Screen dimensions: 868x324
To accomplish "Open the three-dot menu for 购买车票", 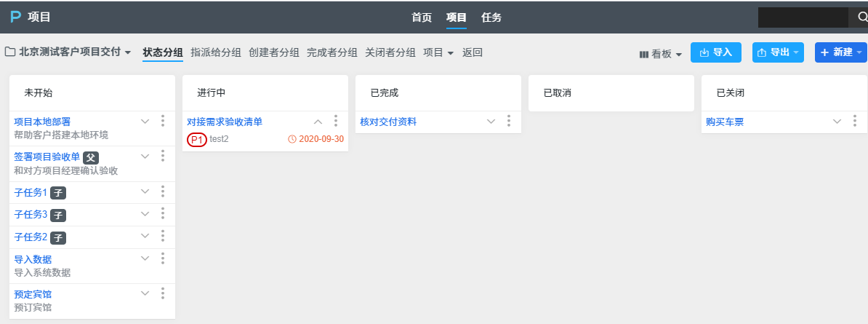I will point(855,121).
